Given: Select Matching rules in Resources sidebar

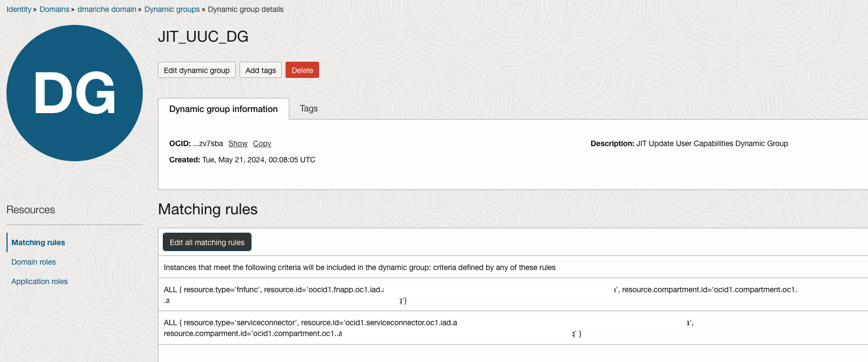Looking at the screenshot, I should (x=38, y=242).
